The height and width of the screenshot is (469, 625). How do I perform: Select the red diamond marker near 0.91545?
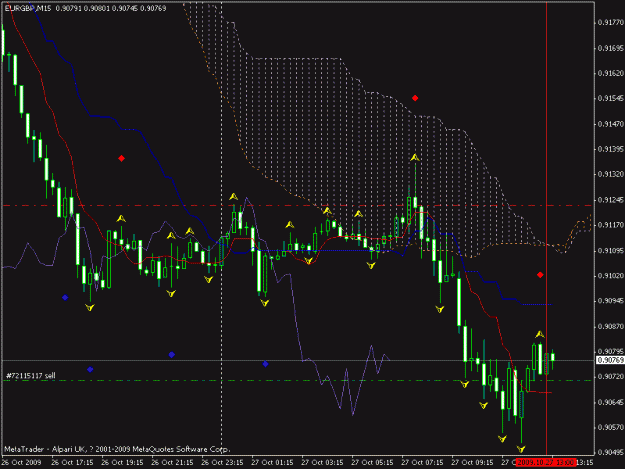[415, 98]
